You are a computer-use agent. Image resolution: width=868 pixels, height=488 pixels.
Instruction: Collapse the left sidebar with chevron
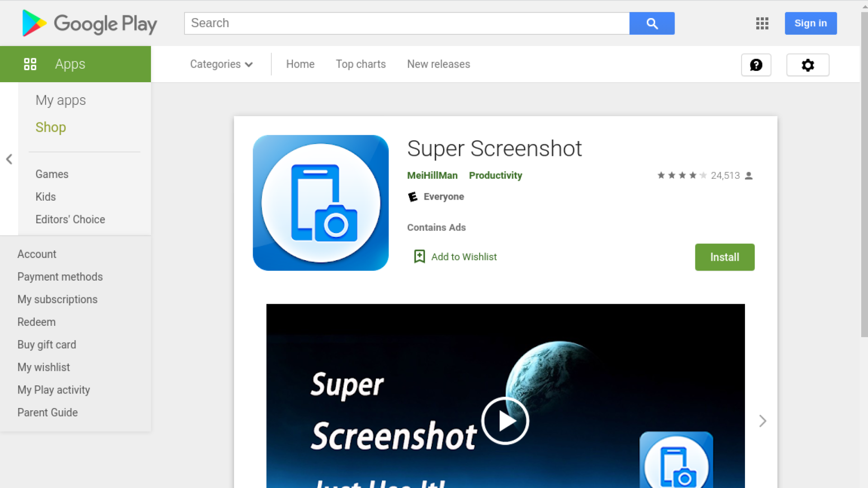(x=9, y=159)
